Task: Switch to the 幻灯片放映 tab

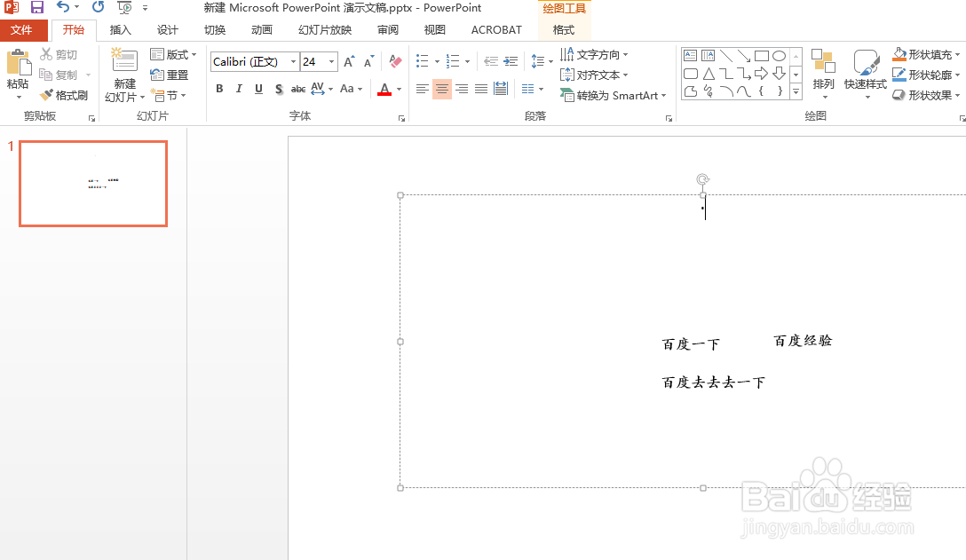Action: [x=325, y=29]
